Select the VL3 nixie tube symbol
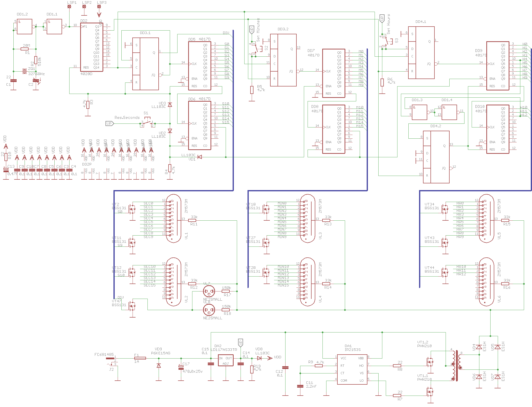Screen dimensions: 532x407 [x=308, y=219]
